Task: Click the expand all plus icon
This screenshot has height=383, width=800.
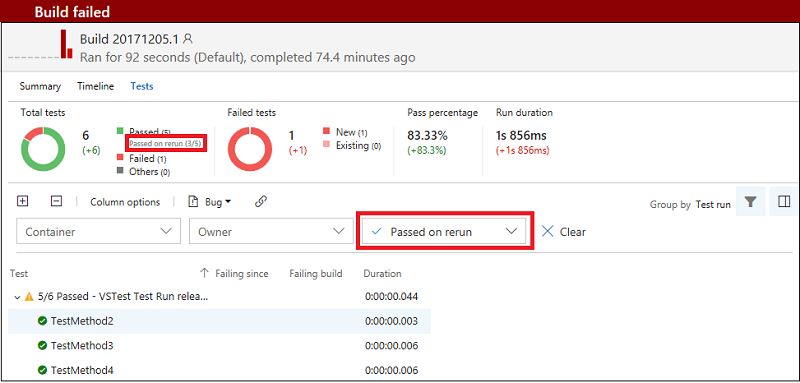Action: coord(22,201)
